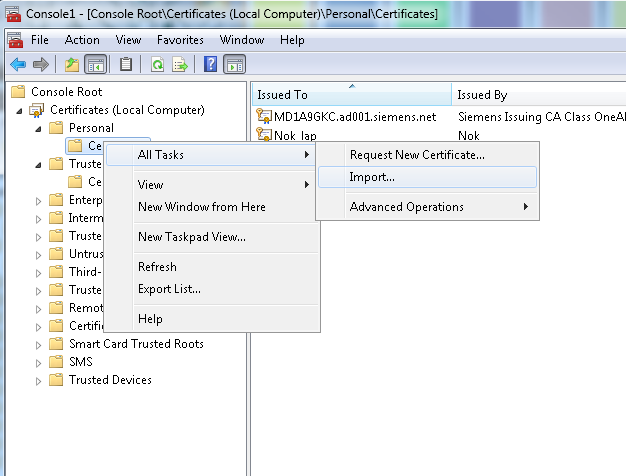Click the Export List toolbar icon
Image resolution: width=626 pixels, height=476 pixels.
(x=180, y=65)
